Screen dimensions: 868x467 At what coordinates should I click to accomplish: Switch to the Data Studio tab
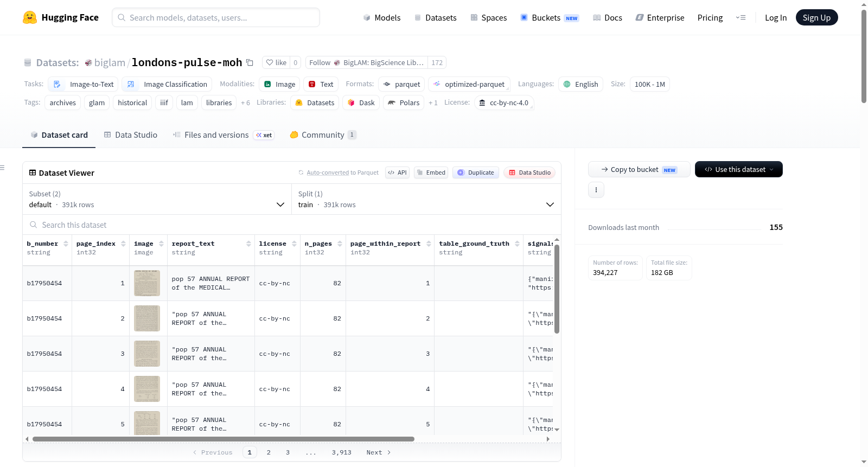[x=130, y=135]
